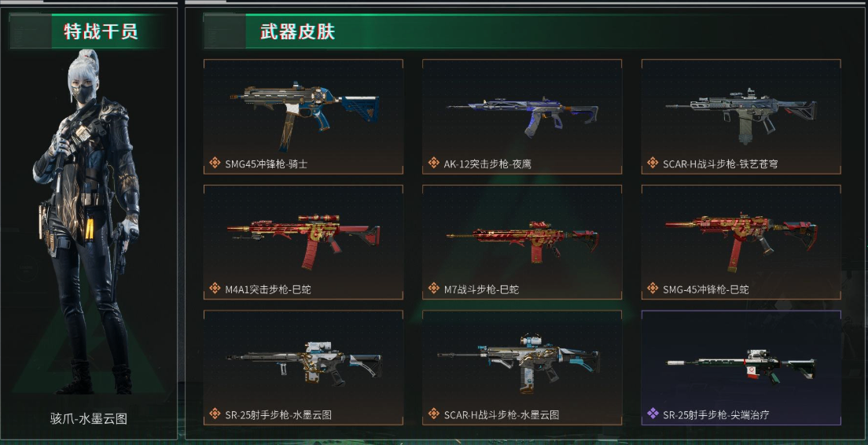Click orange rarity icon beside AK-12突击步枪-夜鹰
Image resolution: width=868 pixels, height=445 pixels.
coord(434,163)
